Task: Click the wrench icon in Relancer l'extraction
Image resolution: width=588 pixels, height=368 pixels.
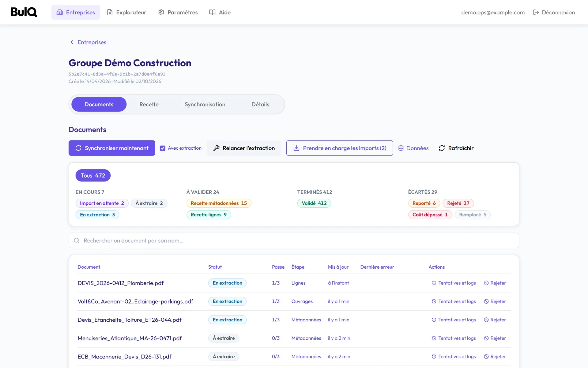Action: pos(216,148)
